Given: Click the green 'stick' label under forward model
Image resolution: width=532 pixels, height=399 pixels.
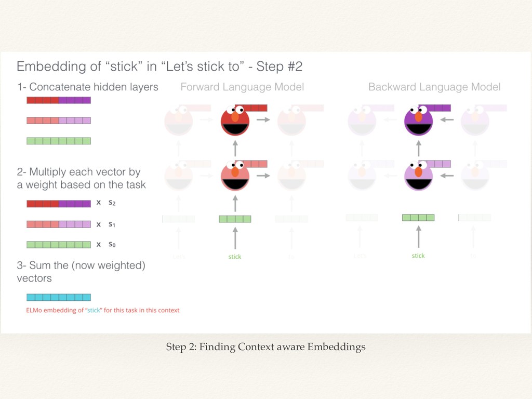Looking at the screenshot, I should pos(235,257).
